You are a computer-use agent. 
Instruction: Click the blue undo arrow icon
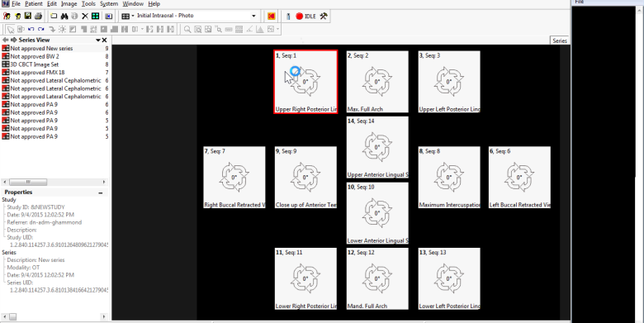31,29
